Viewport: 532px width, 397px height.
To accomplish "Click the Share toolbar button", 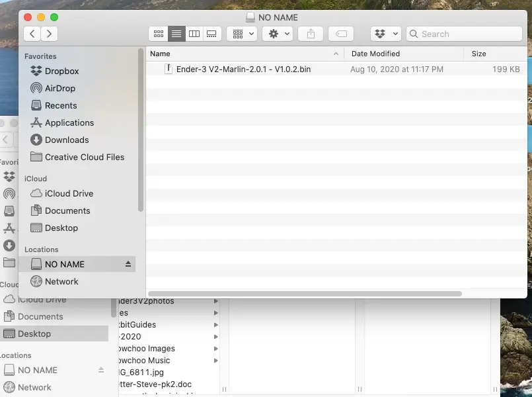I will pos(311,34).
